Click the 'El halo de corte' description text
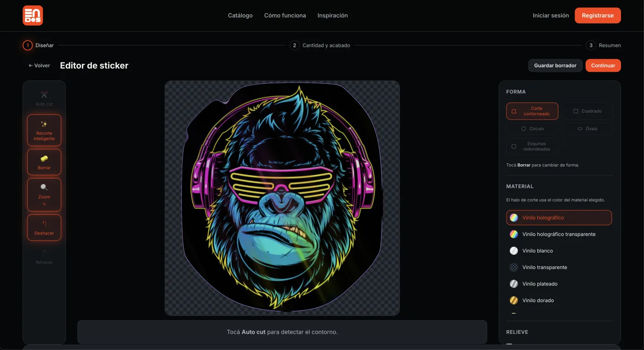 (556, 200)
